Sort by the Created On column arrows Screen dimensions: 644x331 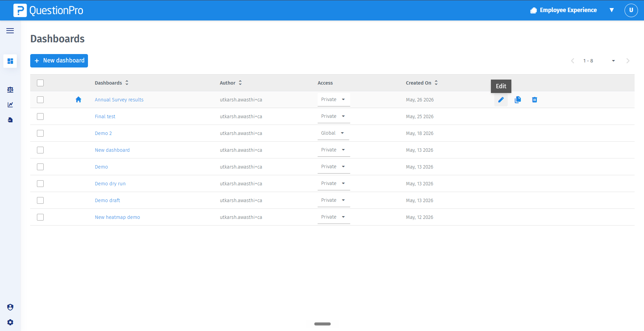point(436,83)
